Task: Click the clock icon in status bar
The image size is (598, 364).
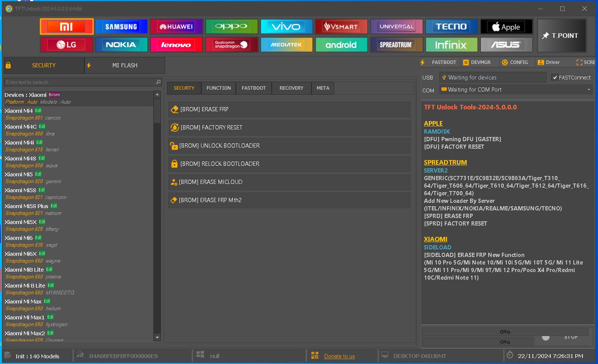Action: pos(510,355)
